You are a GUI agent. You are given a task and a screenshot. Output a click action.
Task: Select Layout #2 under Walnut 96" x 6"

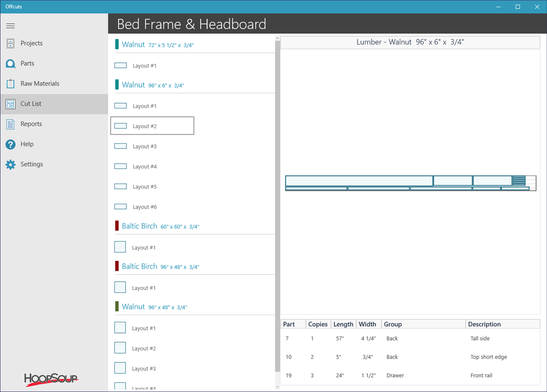[152, 126]
